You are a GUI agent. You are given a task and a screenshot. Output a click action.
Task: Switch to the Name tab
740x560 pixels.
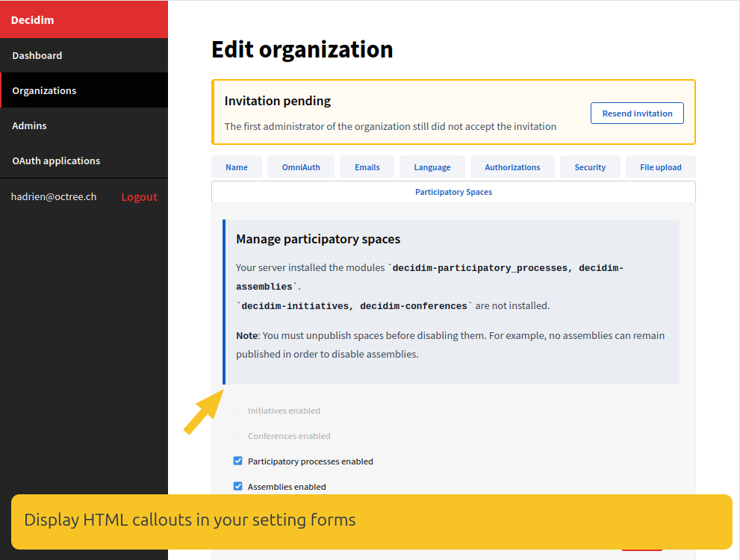click(237, 167)
